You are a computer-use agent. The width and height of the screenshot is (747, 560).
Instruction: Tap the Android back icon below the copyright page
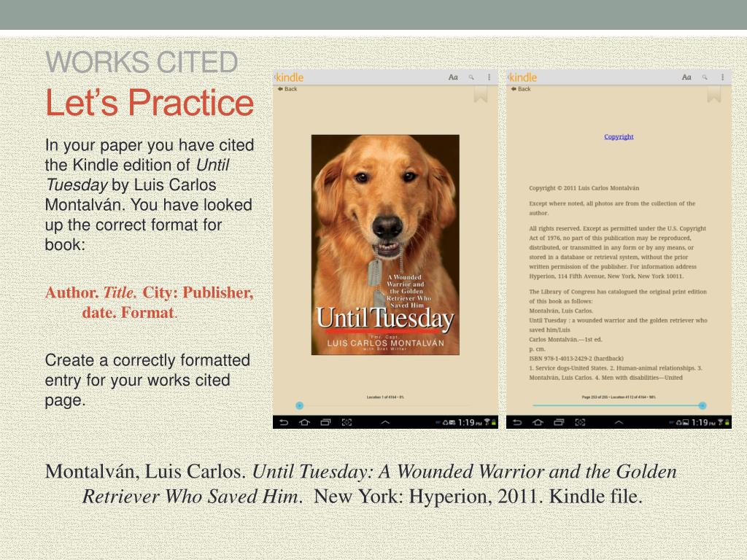(517, 422)
